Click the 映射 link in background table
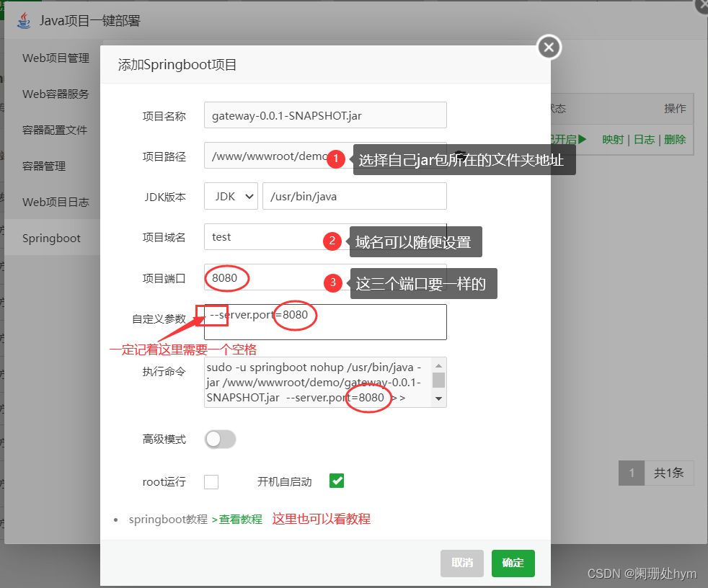Screen dimensions: 708x588 [x=613, y=140]
